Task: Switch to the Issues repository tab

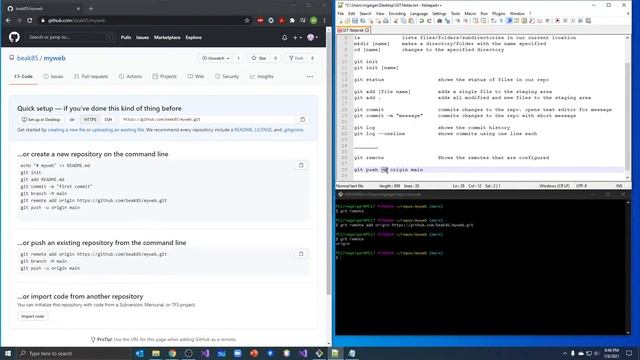Action: point(53,76)
